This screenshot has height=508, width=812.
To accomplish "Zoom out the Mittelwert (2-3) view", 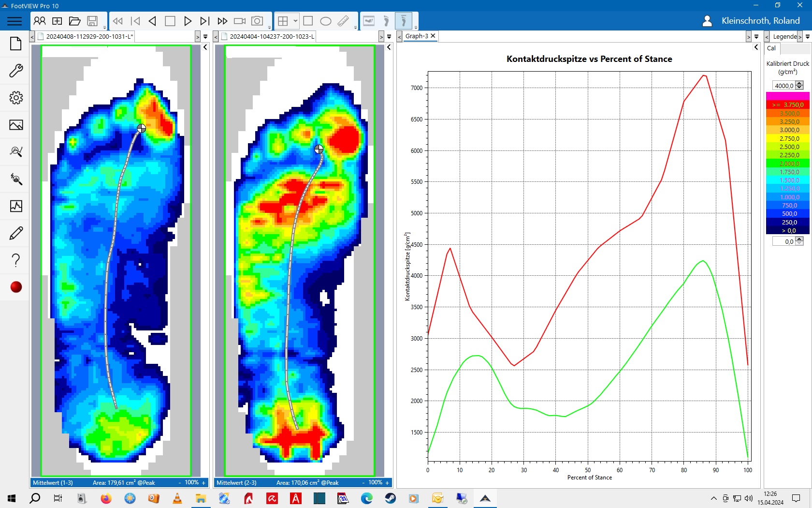I will [x=363, y=482].
